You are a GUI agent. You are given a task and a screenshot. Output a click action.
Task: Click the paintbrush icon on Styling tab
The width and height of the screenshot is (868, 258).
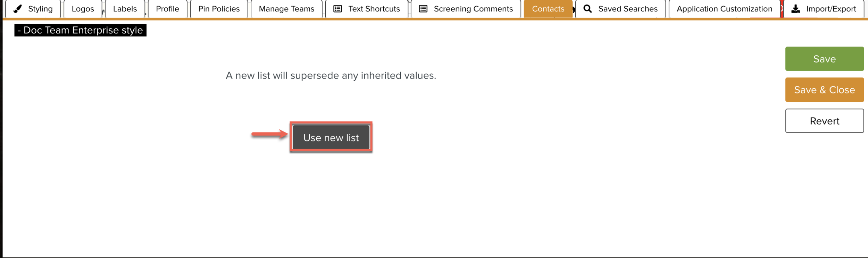tap(17, 9)
